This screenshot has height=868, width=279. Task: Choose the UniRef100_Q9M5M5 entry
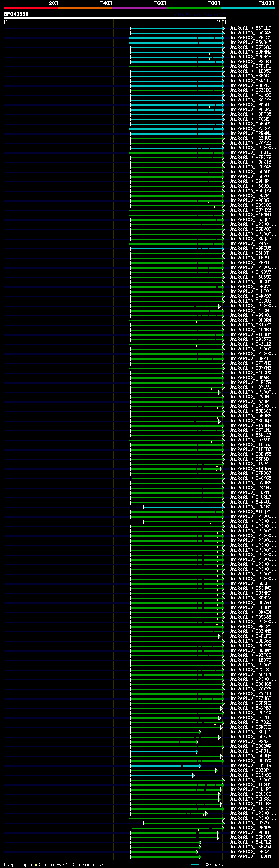pos(250,104)
